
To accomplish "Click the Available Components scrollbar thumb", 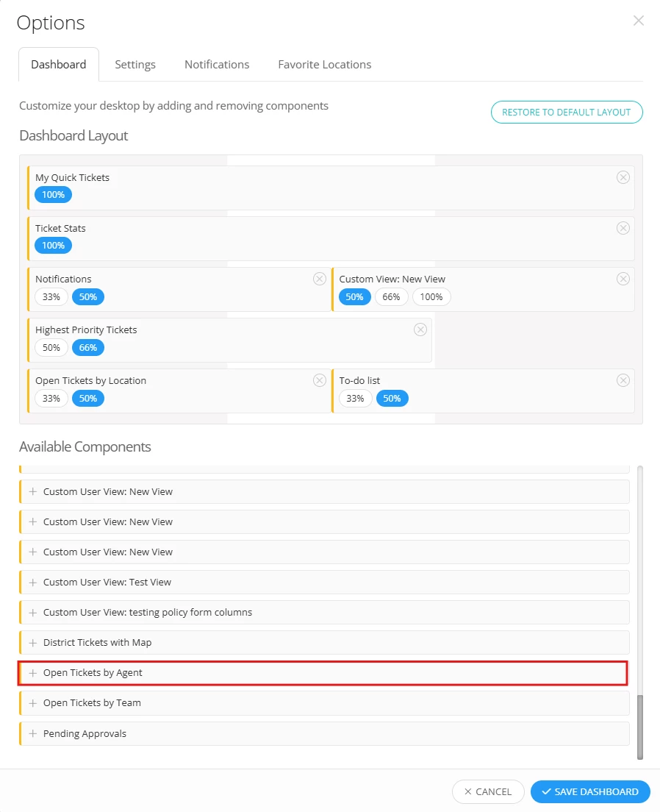I will click(640, 727).
